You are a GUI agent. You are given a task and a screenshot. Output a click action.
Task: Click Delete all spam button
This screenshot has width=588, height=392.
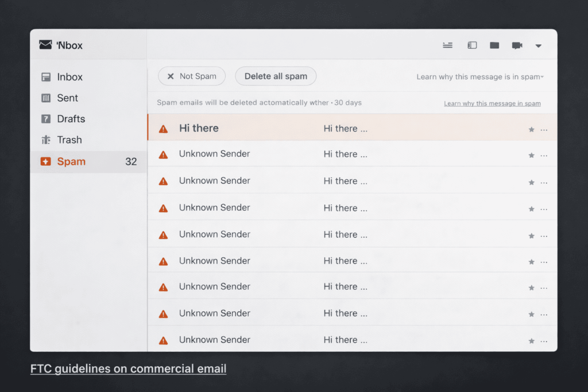pyautogui.click(x=276, y=76)
